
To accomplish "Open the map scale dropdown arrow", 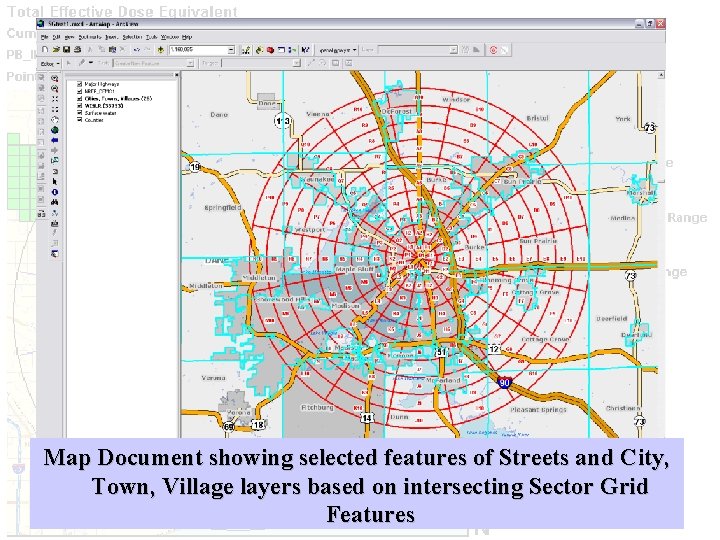I will 231,50.
